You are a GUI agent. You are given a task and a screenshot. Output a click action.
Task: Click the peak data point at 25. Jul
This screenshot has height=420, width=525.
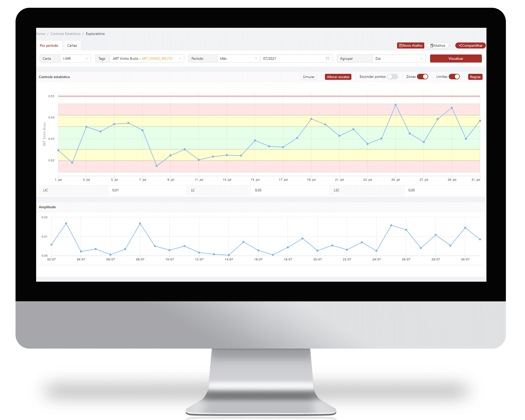click(x=395, y=105)
